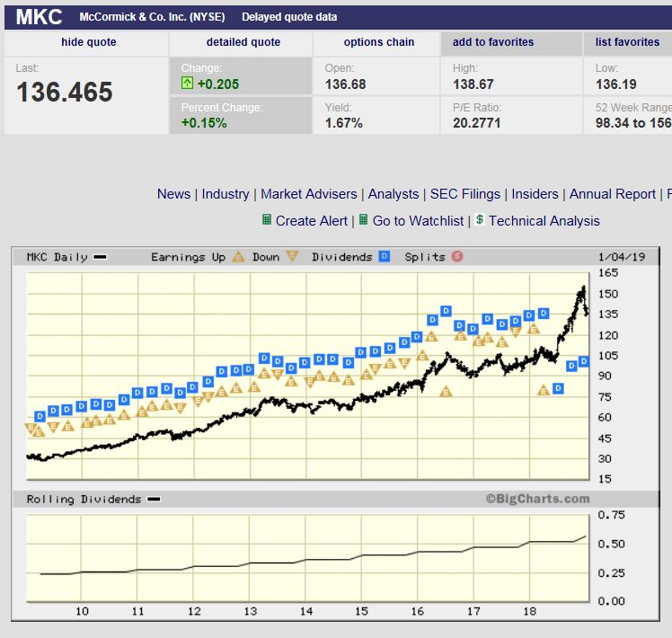Click the Go to Watchlist green icon
672x638 pixels.
point(363,220)
